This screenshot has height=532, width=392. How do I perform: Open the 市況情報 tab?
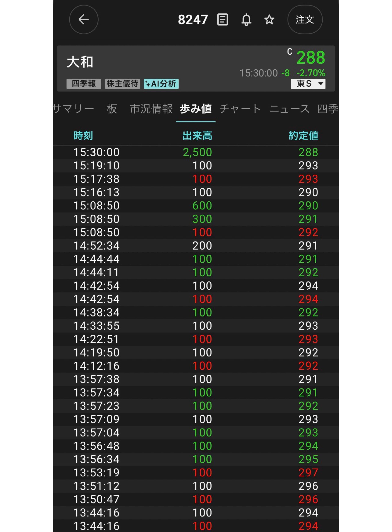[x=151, y=109]
